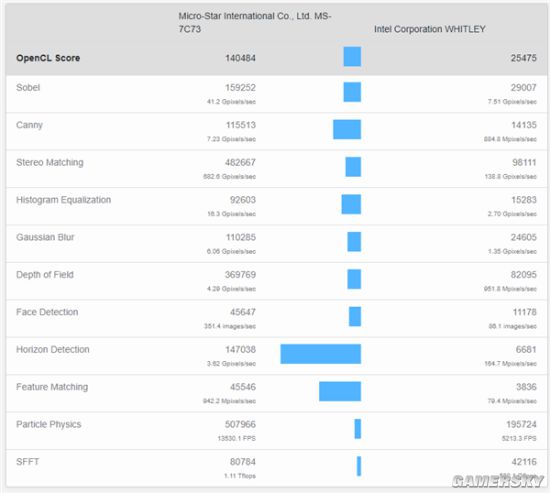Click the SFFT row label
The image size is (550, 493).
click(x=28, y=462)
